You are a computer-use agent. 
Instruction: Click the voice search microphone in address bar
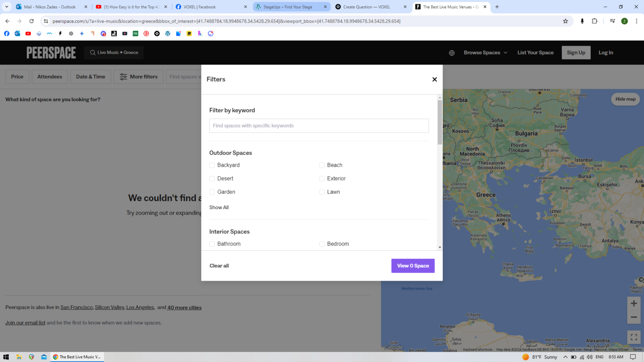click(582, 21)
